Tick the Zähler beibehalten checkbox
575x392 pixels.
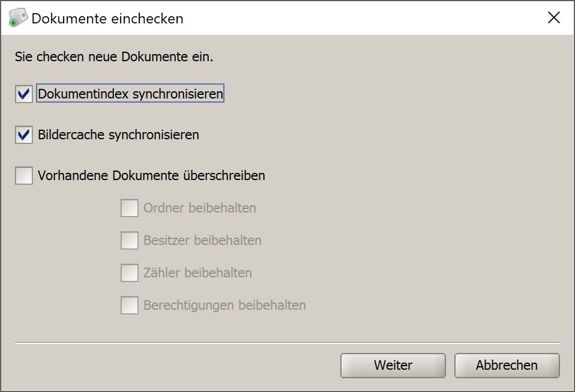click(x=130, y=273)
